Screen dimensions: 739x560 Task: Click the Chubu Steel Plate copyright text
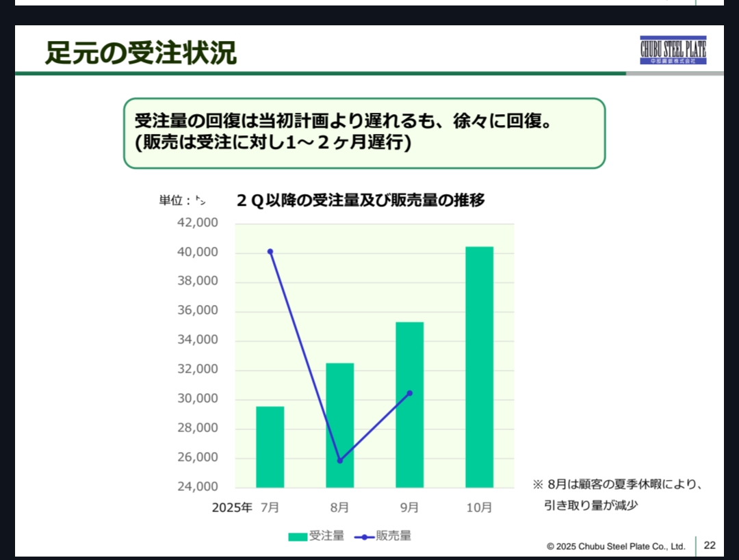pos(616,546)
